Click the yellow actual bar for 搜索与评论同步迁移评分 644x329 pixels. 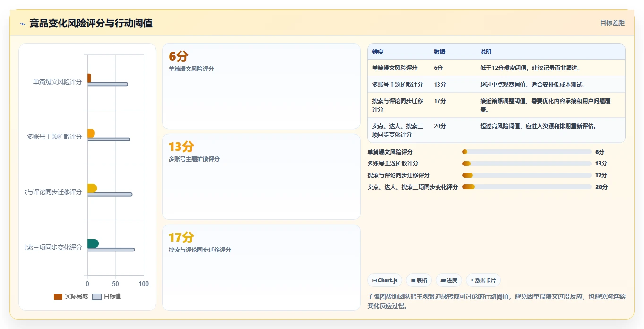[92, 189]
